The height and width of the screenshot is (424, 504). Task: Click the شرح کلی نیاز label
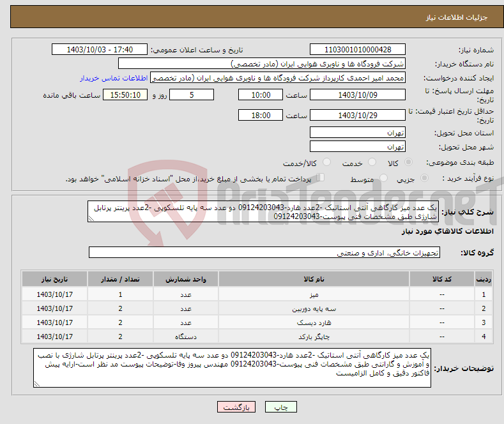(468, 212)
